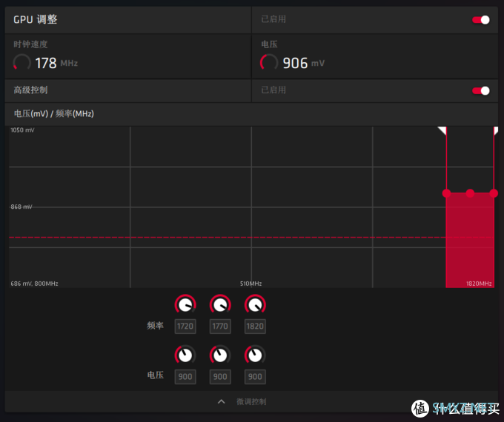Click the 微调控制 label
This screenshot has height=422, width=504.
(x=251, y=402)
